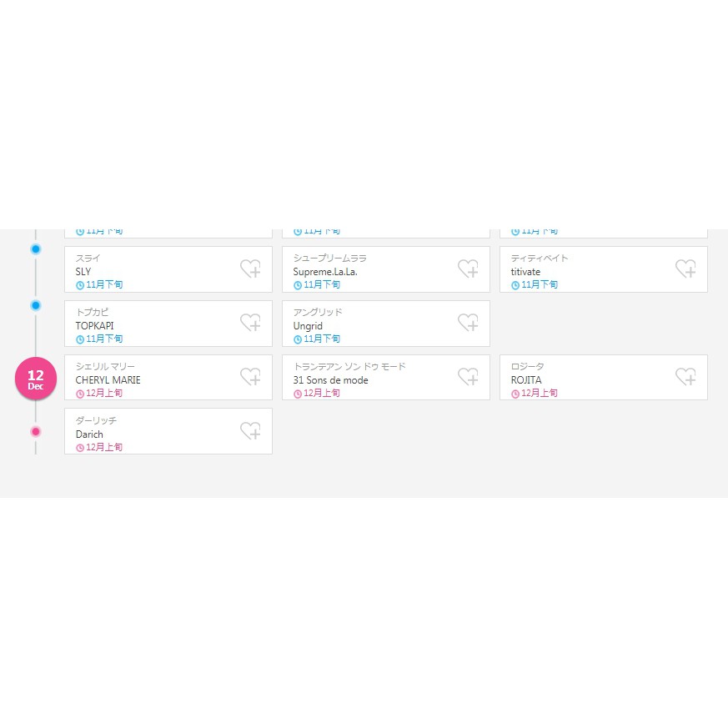Screen dimensions: 728x728
Task: Open the TOPKAPI brand link
Action: [94, 326]
